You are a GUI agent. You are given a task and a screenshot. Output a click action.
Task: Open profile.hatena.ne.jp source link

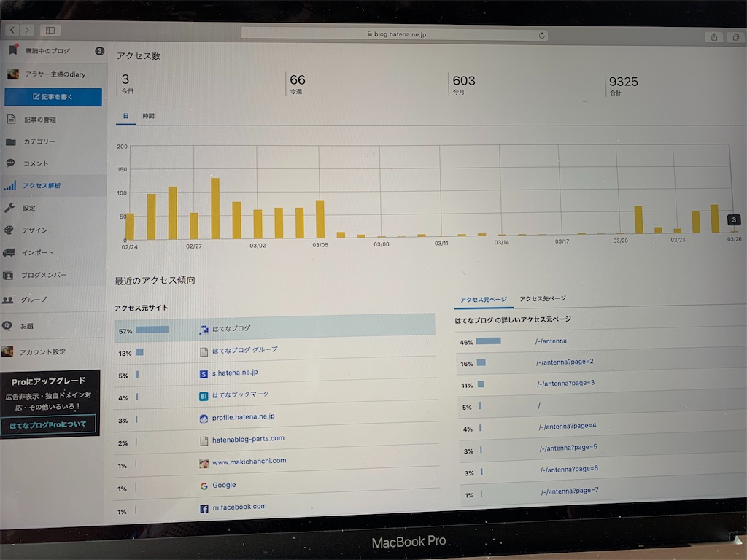tap(244, 416)
